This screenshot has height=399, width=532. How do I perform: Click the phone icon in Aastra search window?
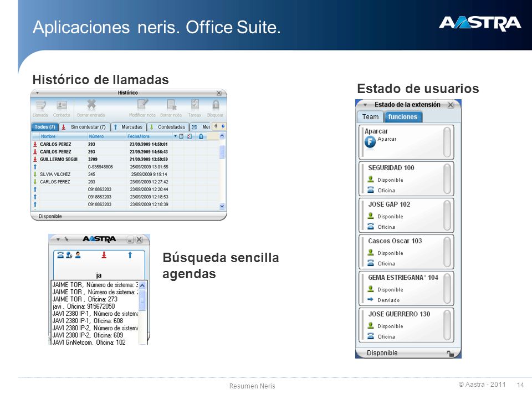click(60, 255)
